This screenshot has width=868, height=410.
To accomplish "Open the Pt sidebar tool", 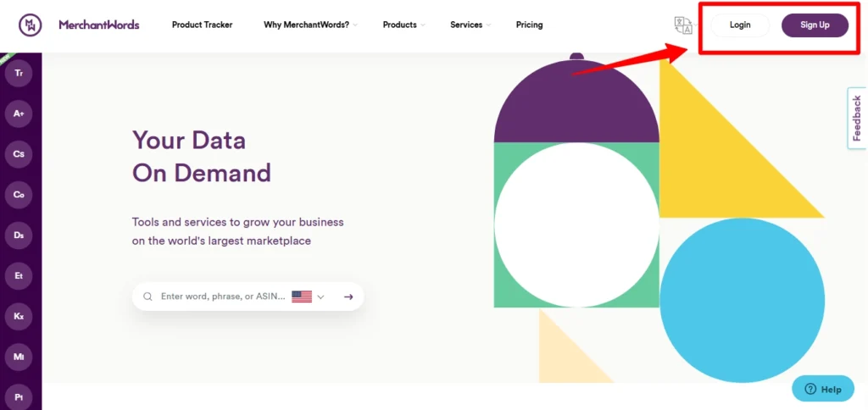I will (x=19, y=397).
